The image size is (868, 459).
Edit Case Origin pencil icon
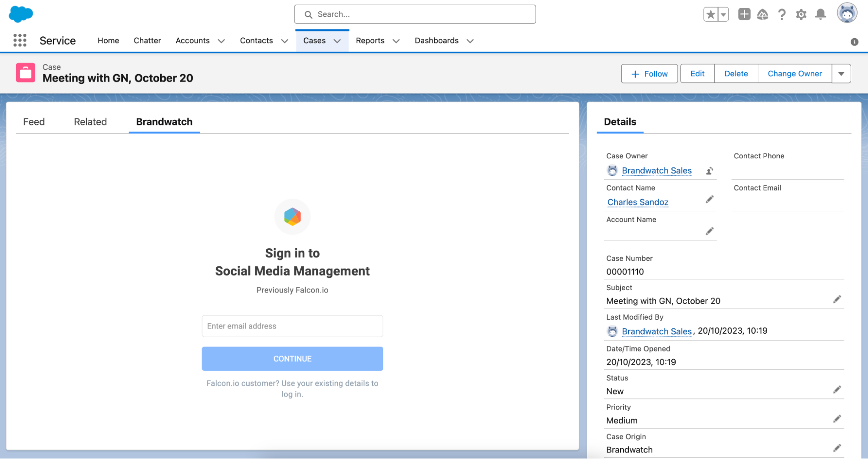pyautogui.click(x=837, y=448)
